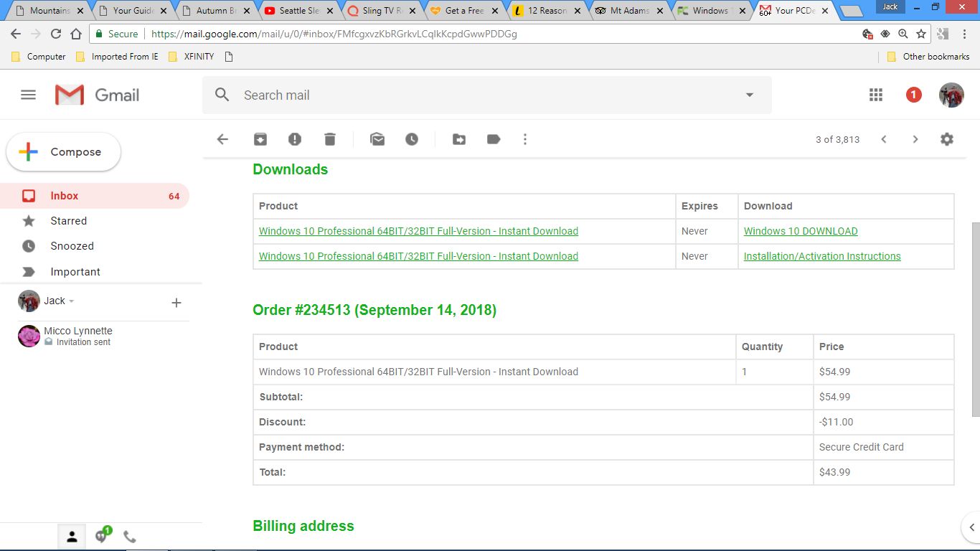The image size is (980, 551).
Task: Archive this email
Action: pos(260,139)
